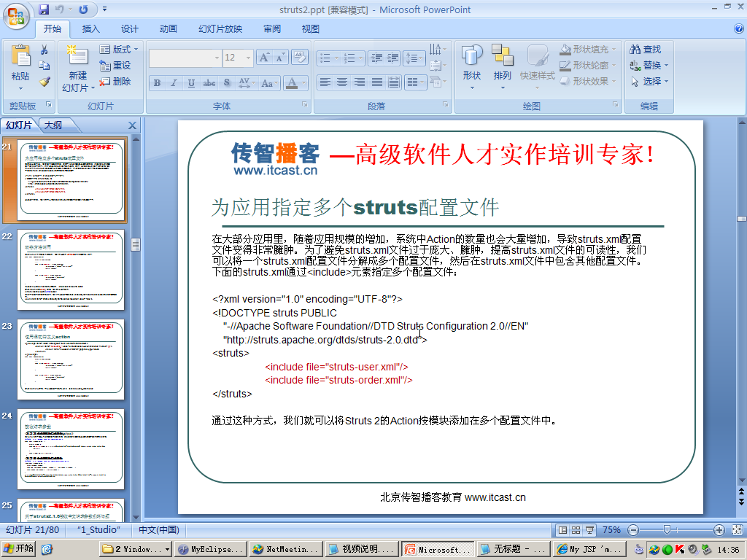Select slide 23 thumbnail

point(71,359)
